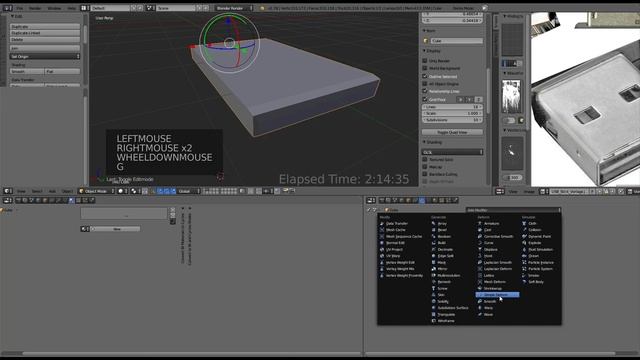Uncheck Outline Selected option
This screenshot has width=640, height=360.
(x=425, y=76)
